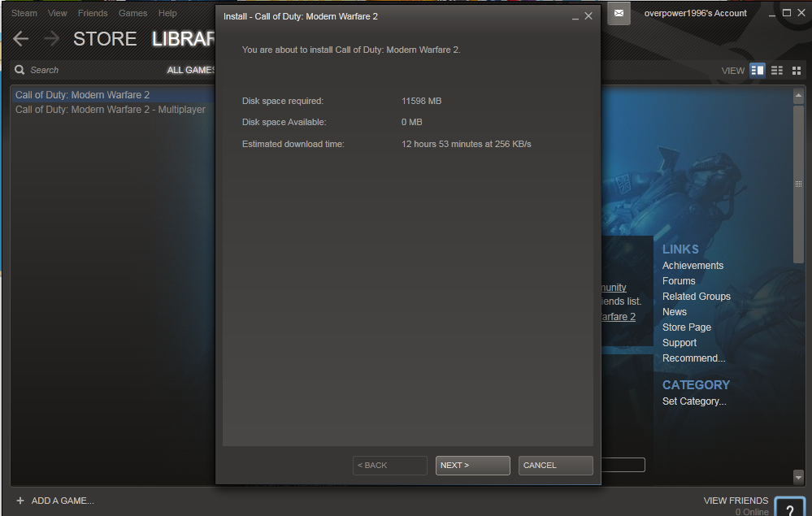This screenshot has height=516, width=812.
Task: Close the Install dialog with X
Action: [x=588, y=16]
